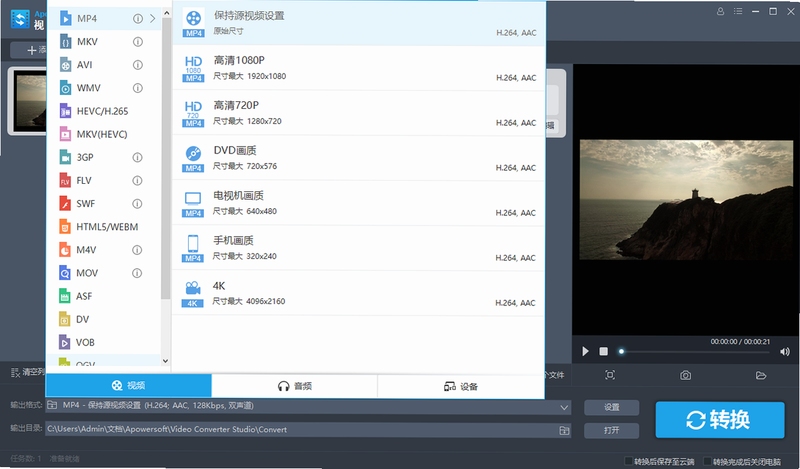Pick DV format
Screen dimensions: 800x469
tap(104, 319)
